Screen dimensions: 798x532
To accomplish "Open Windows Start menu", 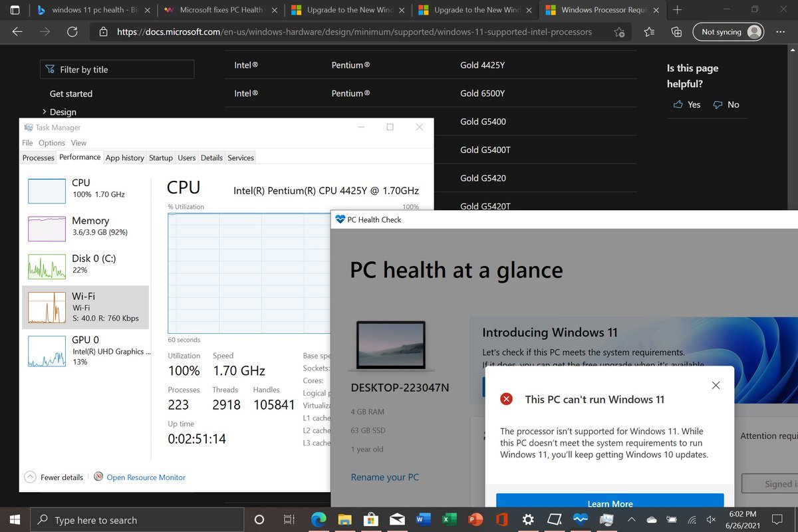I will pos(15,519).
